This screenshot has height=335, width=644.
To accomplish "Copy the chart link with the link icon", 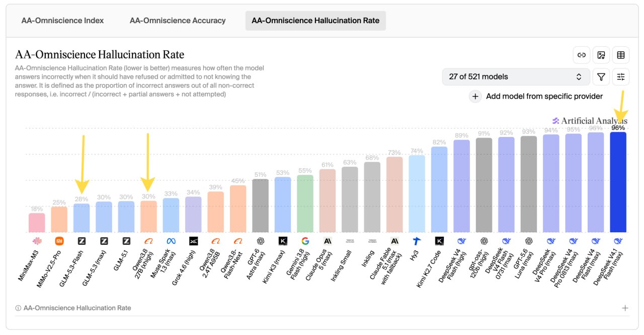I will tap(582, 55).
